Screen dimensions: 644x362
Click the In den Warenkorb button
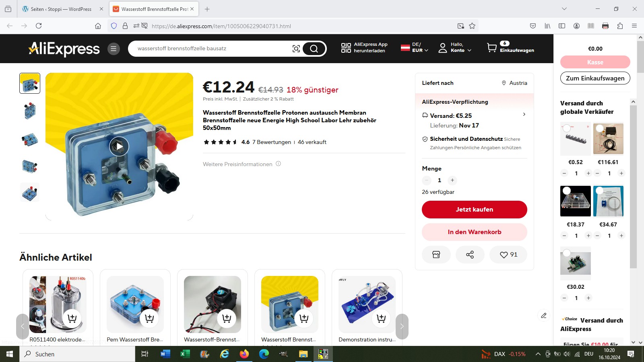(474, 232)
